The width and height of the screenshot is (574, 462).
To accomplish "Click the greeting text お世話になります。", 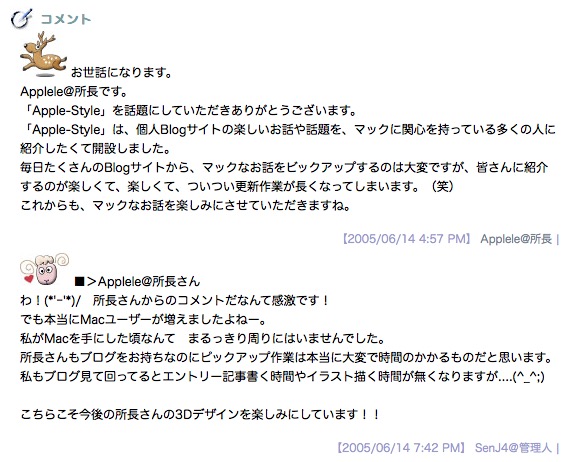I will coord(122,72).
